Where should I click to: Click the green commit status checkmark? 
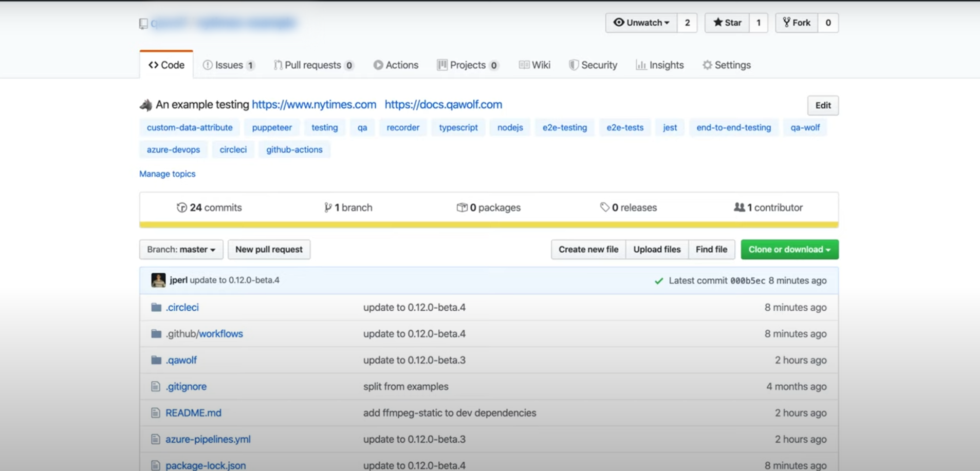[x=658, y=281]
